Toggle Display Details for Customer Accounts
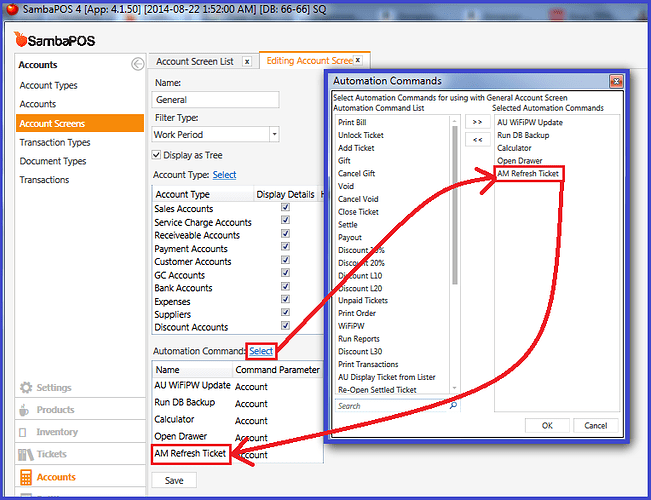This screenshot has width=651, height=500. click(x=285, y=260)
